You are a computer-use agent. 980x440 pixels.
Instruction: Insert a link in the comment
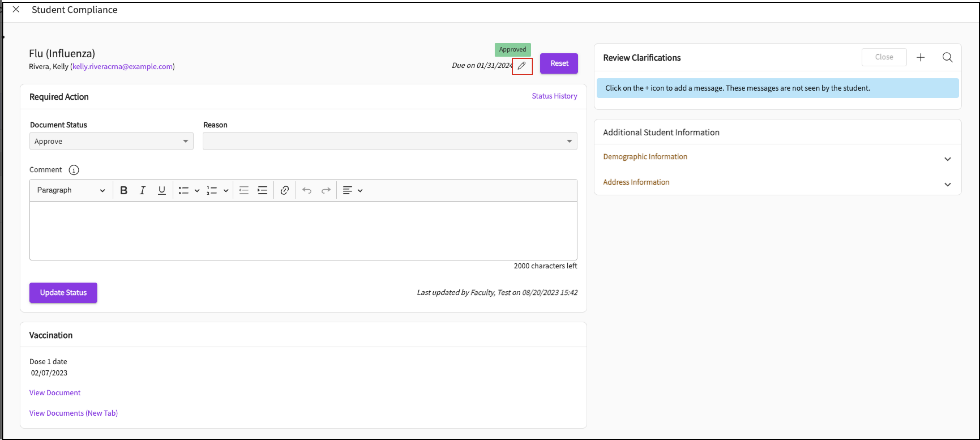(x=284, y=190)
